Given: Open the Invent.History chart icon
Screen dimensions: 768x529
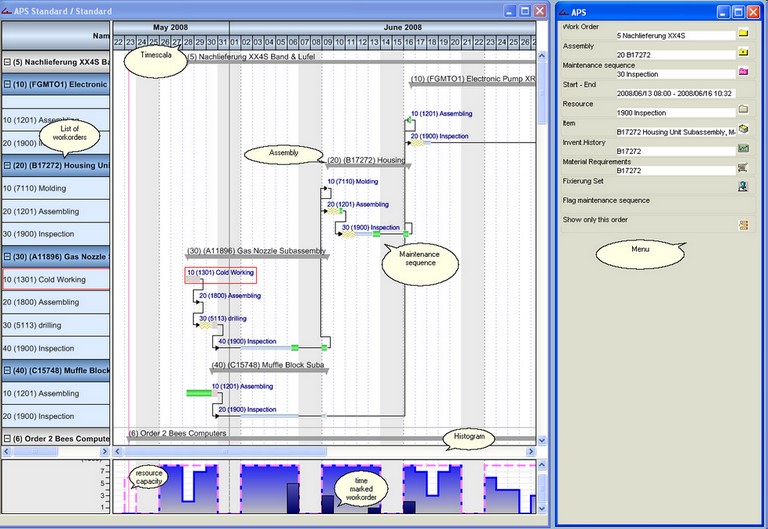Looking at the screenshot, I should tap(743, 148).
